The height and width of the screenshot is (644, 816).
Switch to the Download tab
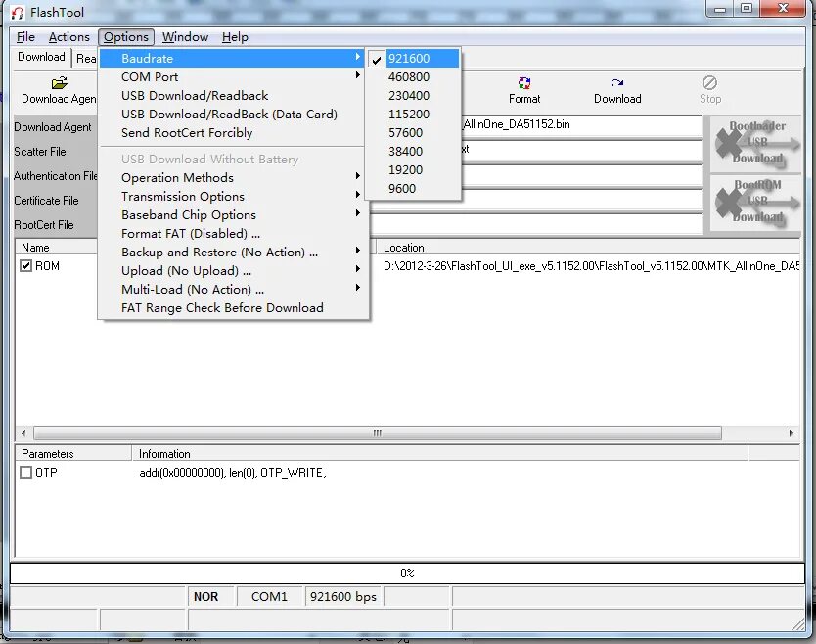(41, 57)
